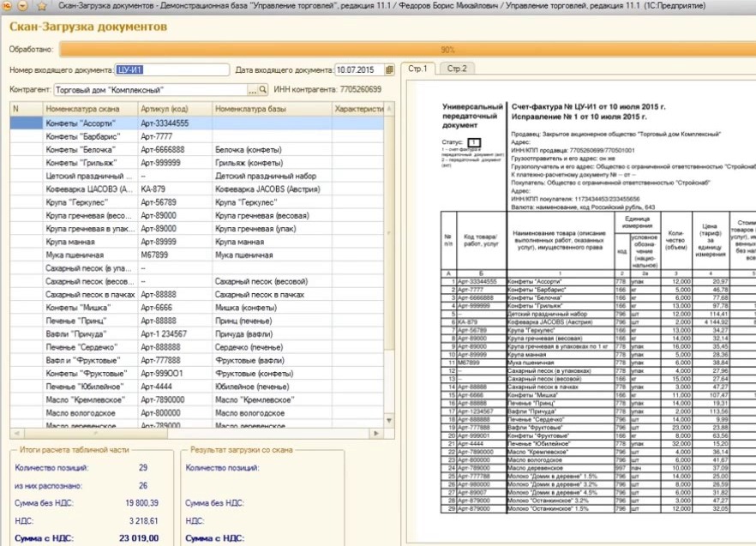Click the table's vertical scrollbar down arrow
The image size is (756, 546).
click(389, 421)
